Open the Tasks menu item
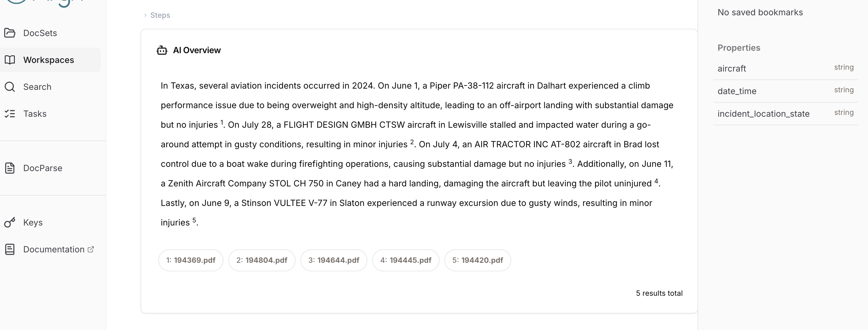The width and height of the screenshot is (868, 330). [x=50, y=114]
